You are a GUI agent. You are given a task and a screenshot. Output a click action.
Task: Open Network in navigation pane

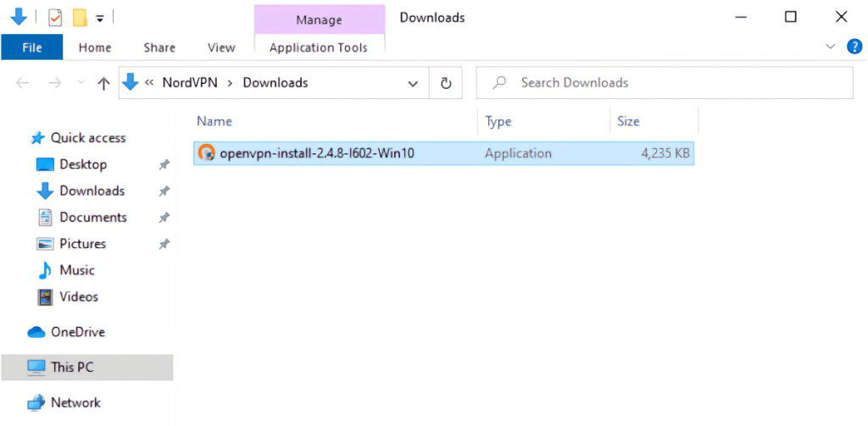pyautogui.click(x=75, y=403)
